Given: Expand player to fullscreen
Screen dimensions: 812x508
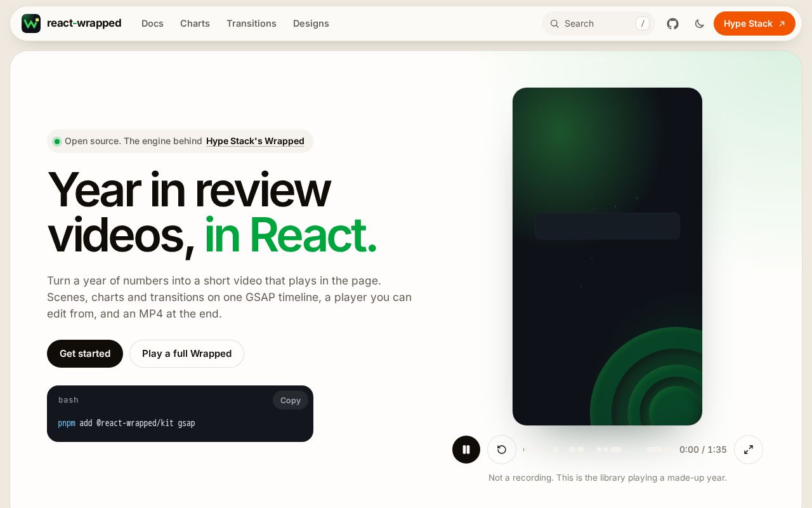Looking at the screenshot, I should click(749, 450).
